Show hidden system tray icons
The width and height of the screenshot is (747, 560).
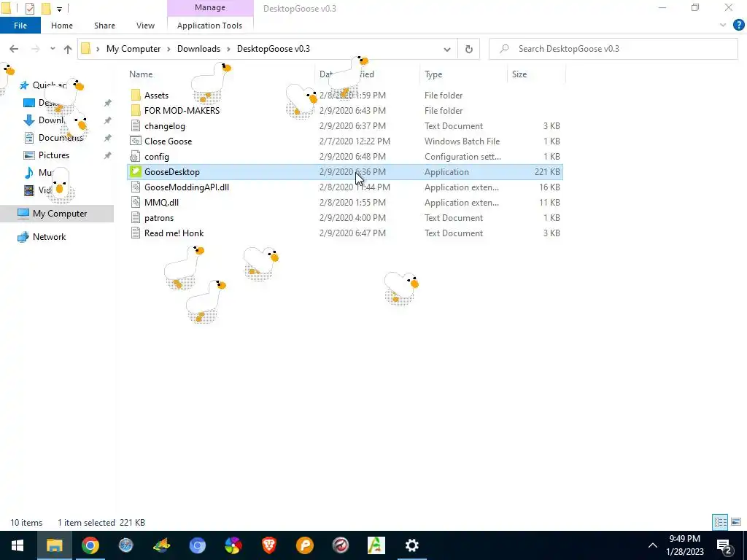pyautogui.click(x=653, y=545)
